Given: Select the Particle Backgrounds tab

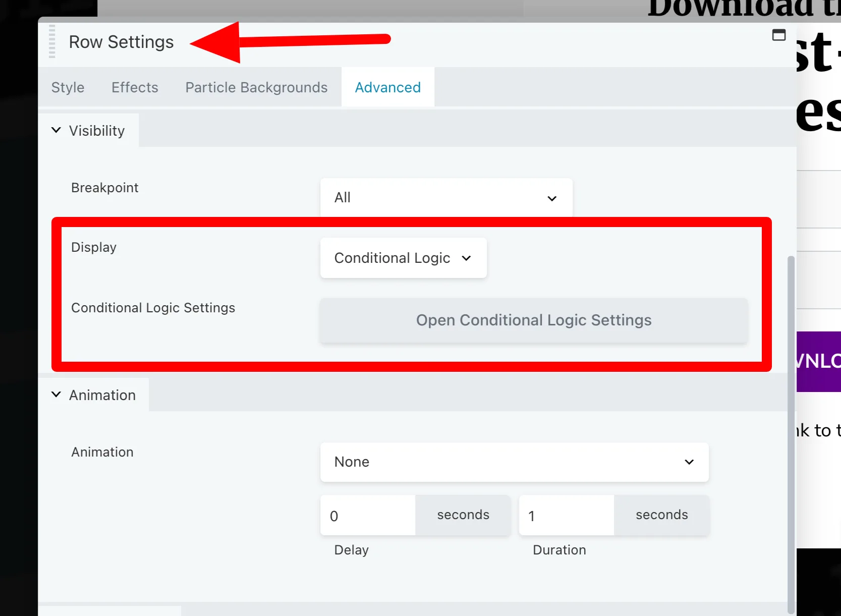Looking at the screenshot, I should (x=256, y=87).
